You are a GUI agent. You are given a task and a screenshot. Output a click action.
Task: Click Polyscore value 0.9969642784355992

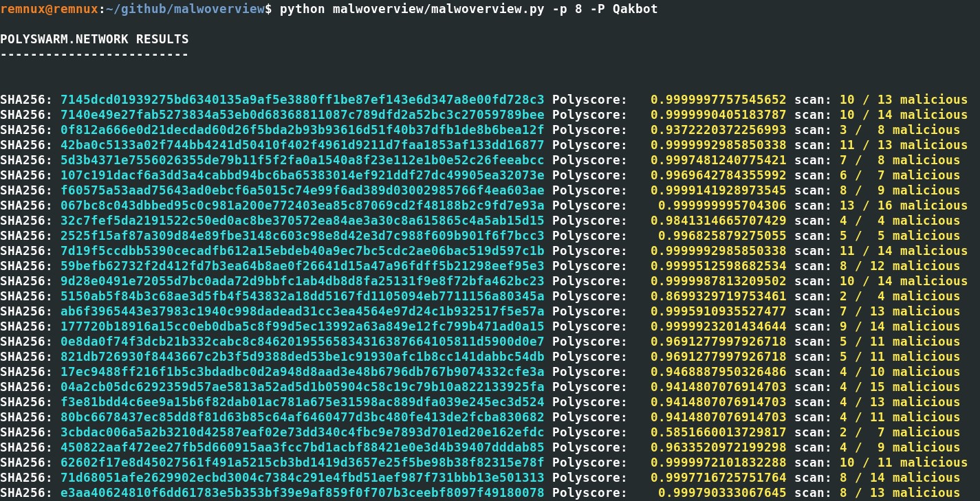[718, 175]
